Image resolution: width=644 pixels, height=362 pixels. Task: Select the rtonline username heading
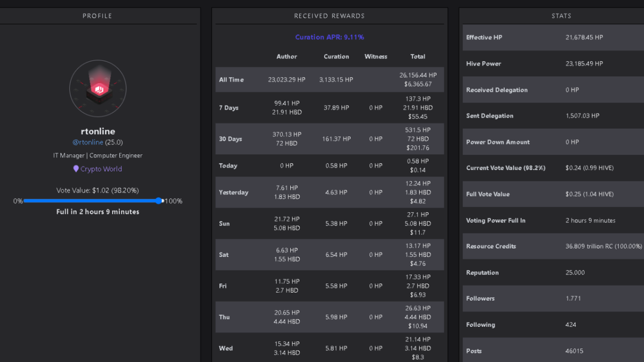click(98, 131)
